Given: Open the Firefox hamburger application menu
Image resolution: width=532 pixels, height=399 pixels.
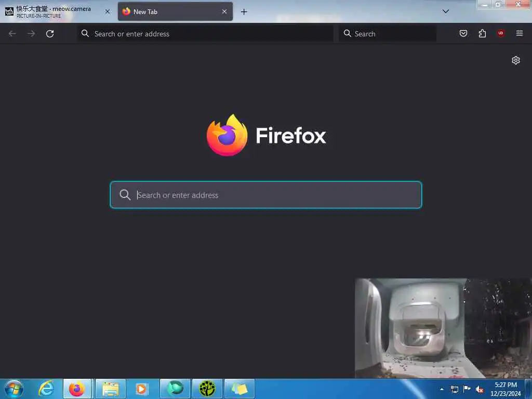Looking at the screenshot, I should [520, 33].
